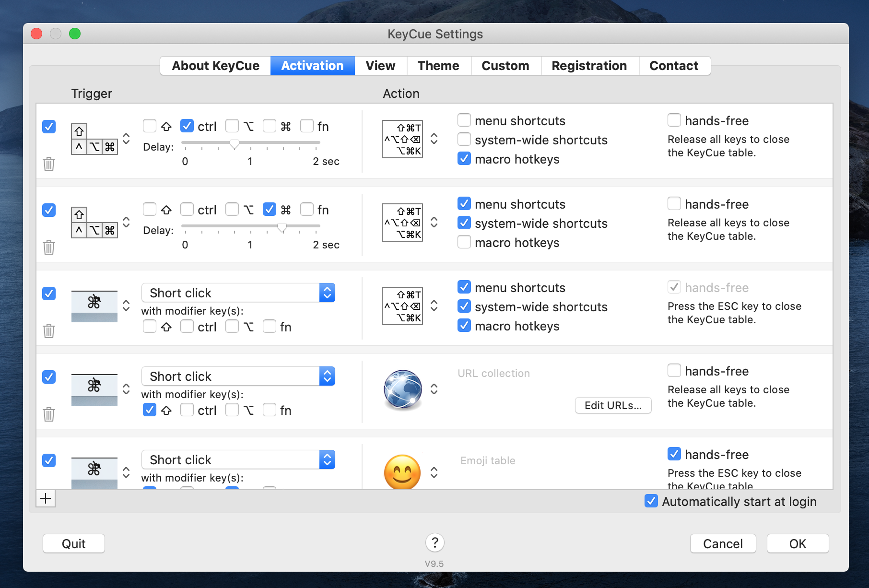Open the Registration tab
869x588 pixels.
click(589, 66)
